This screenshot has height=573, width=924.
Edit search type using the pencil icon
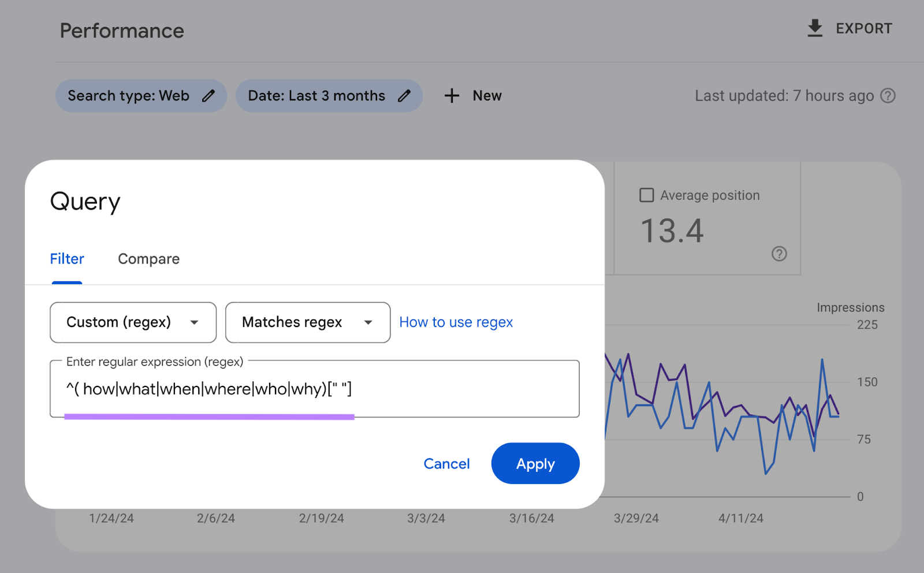pyautogui.click(x=208, y=95)
